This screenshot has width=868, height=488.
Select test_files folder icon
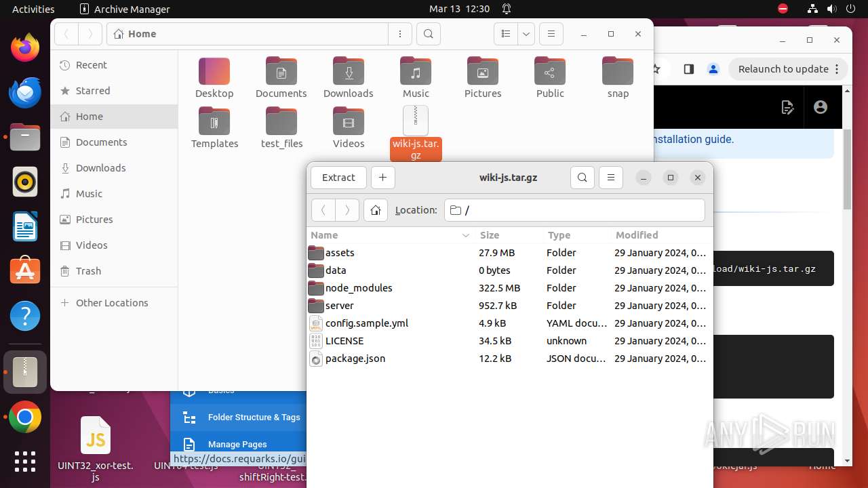tap(281, 122)
